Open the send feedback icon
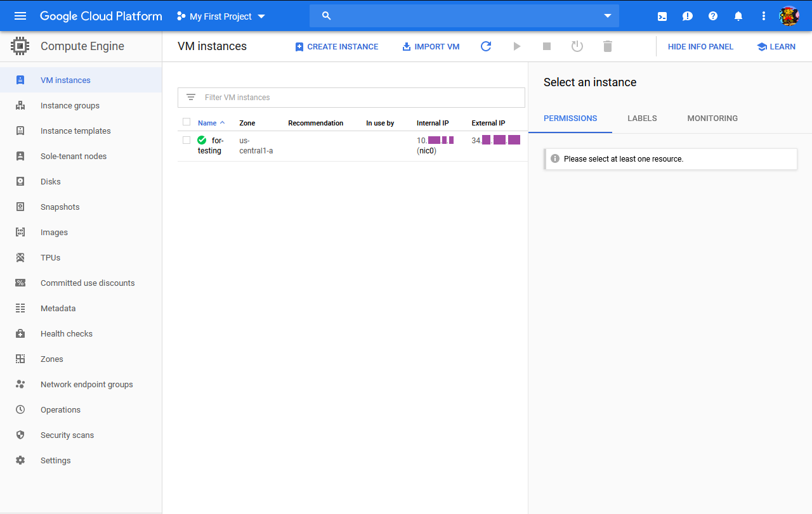The width and height of the screenshot is (812, 514). (688, 16)
